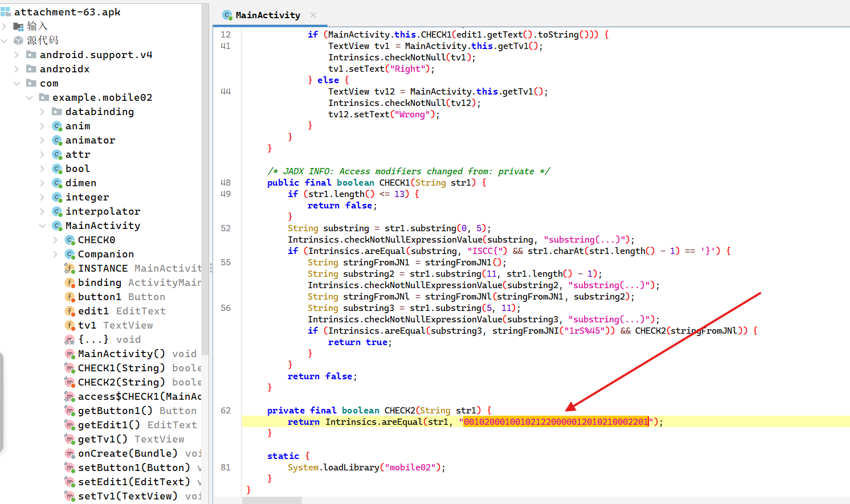This screenshot has height=504, width=850.
Task: Select CHECK1(String) method in tree
Action: 133,368
